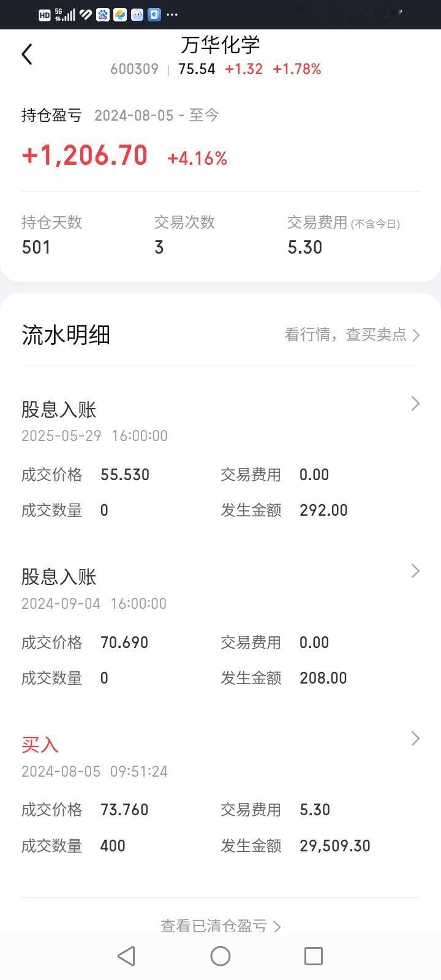Tap the Baidu paw status bar icon
This screenshot has height=980, width=441.
point(103,15)
